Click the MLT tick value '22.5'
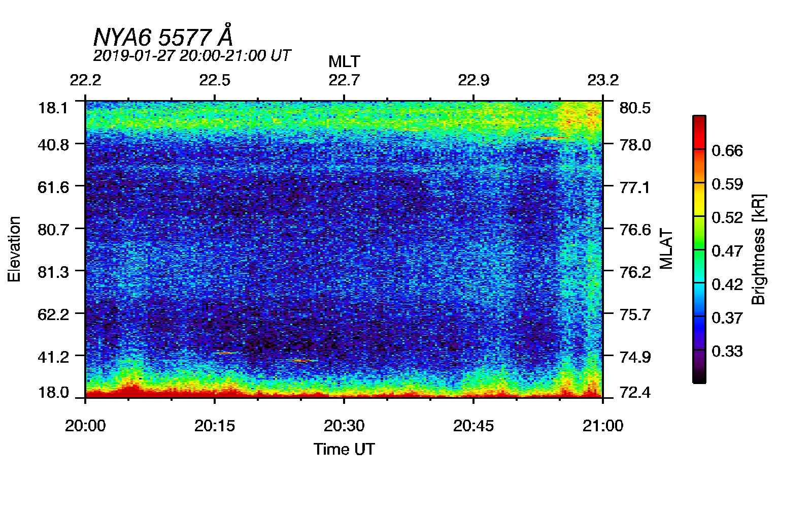 215,80
